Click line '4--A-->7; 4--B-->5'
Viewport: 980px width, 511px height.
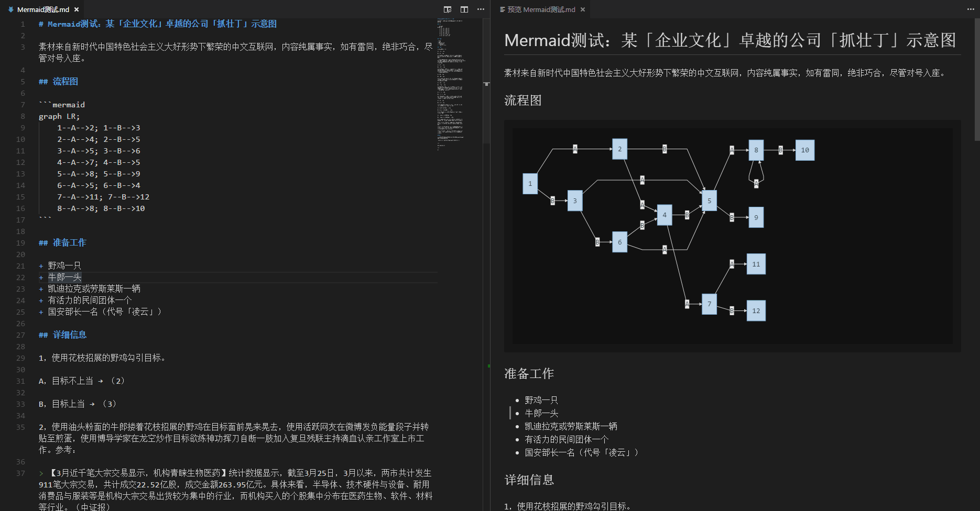[x=99, y=162]
